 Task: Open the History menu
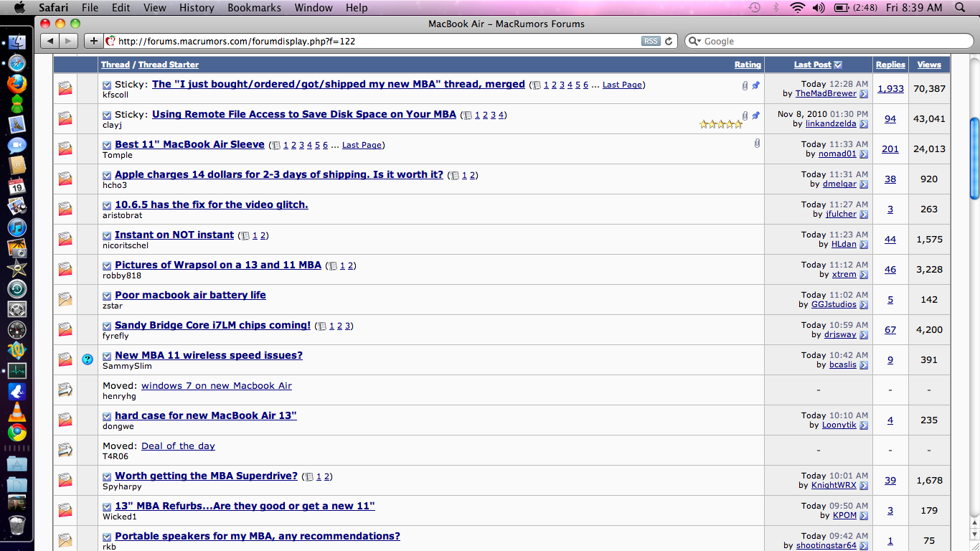(x=197, y=8)
